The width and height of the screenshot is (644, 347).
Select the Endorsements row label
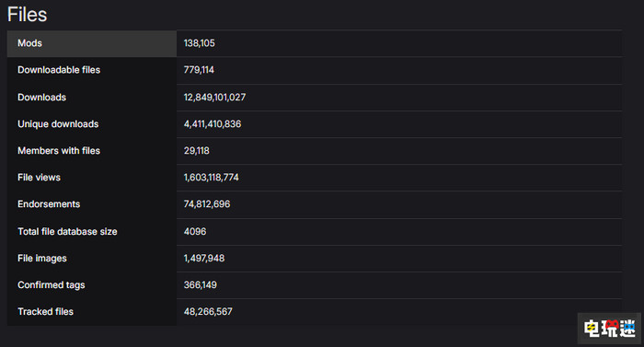49,204
